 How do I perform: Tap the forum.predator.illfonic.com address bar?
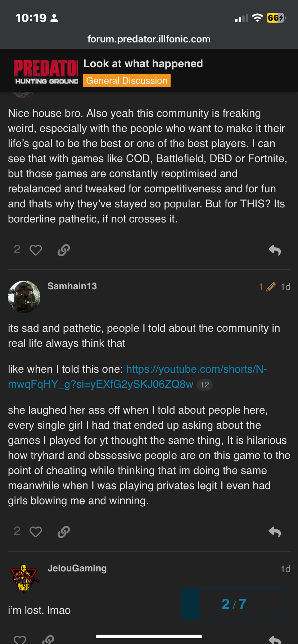(149, 39)
